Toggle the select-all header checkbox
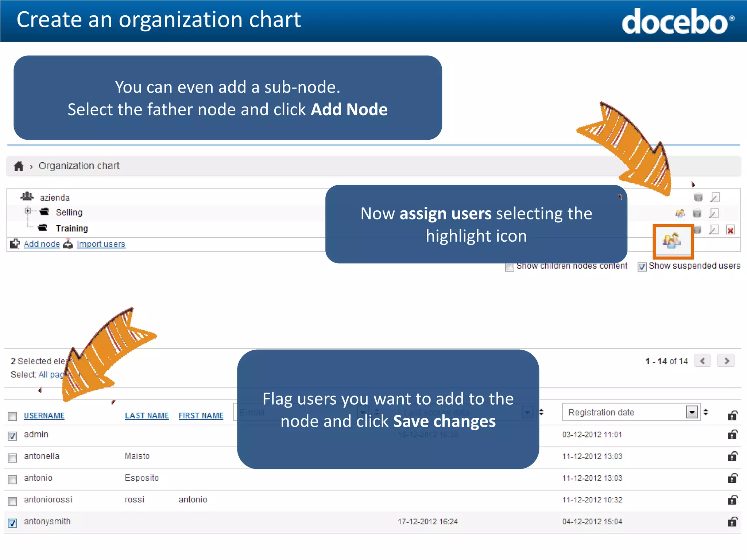The width and height of the screenshot is (747, 560). tap(12, 416)
